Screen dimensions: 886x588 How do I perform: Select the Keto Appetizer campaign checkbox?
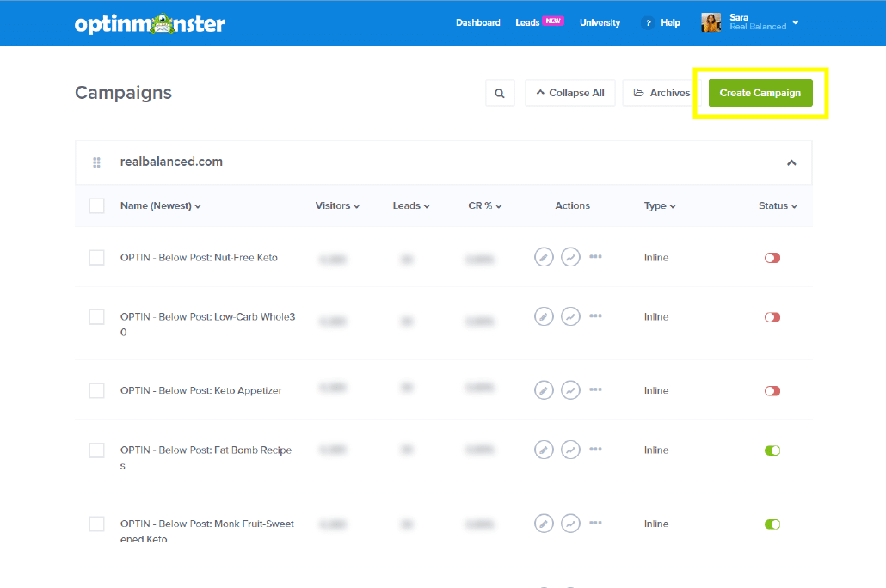(96, 390)
